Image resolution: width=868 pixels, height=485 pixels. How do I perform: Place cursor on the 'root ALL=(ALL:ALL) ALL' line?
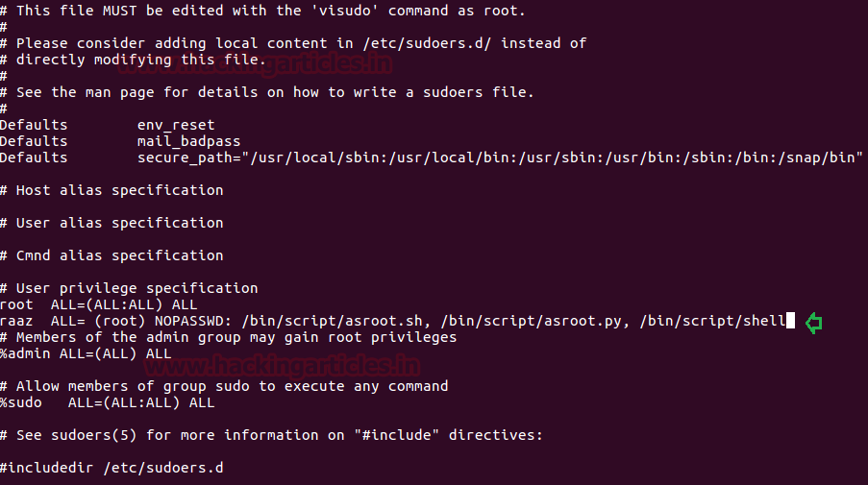point(98,304)
